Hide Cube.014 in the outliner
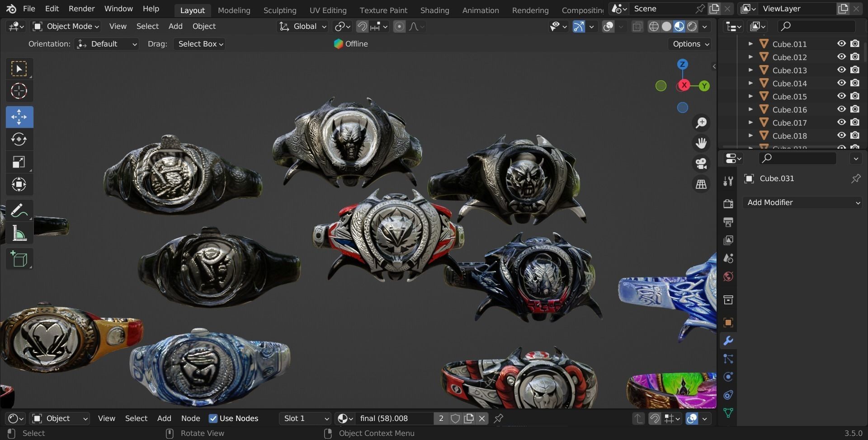Viewport: 868px width, 440px height. (x=841, y=83)
